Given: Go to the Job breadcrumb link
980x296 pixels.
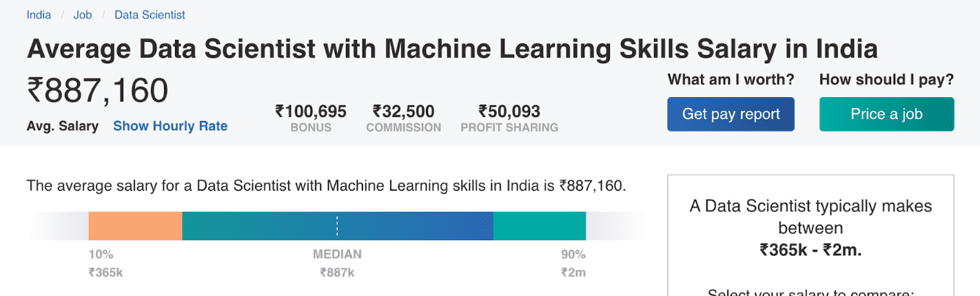Looking at the screenshot, I should pyautogui.click(x=83, y=14).
